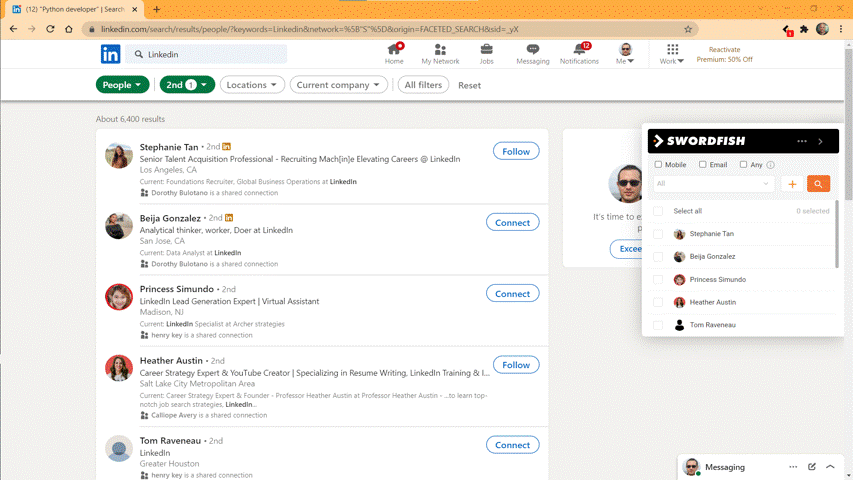Image resolution: width=853 pixels, height=480 pixels.
Task: Check Stephanie Tan in Swordfish list
Action: click(x=658, y=234)
